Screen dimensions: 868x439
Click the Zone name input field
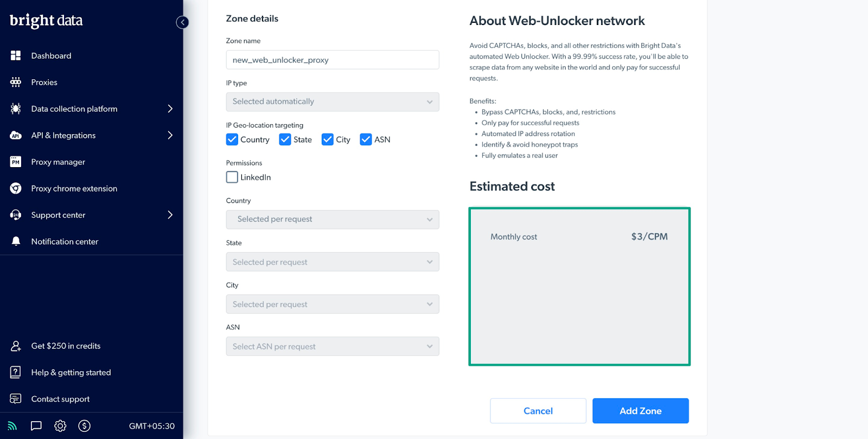coord(332,60)
